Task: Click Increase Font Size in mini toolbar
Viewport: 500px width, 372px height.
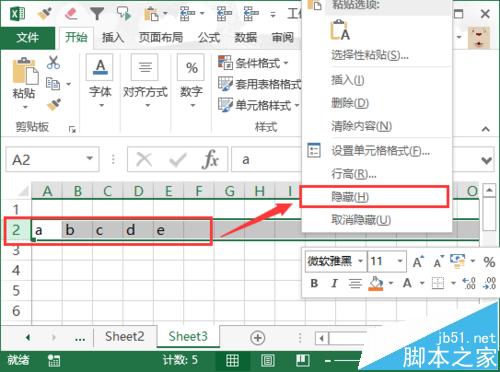Action: coord(418,262)
